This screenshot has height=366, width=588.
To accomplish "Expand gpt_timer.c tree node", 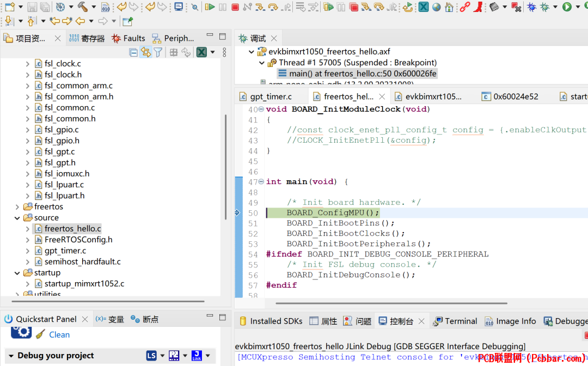I will pos(27,251).
